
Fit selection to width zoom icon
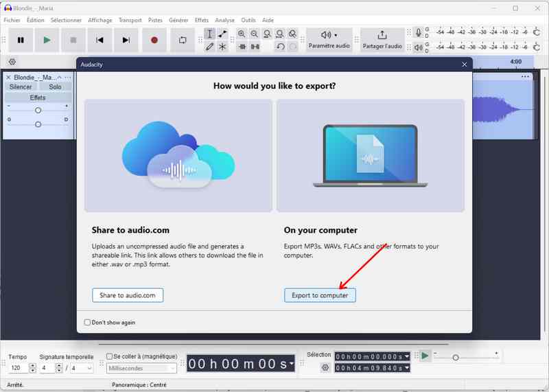tap(267, 34)
